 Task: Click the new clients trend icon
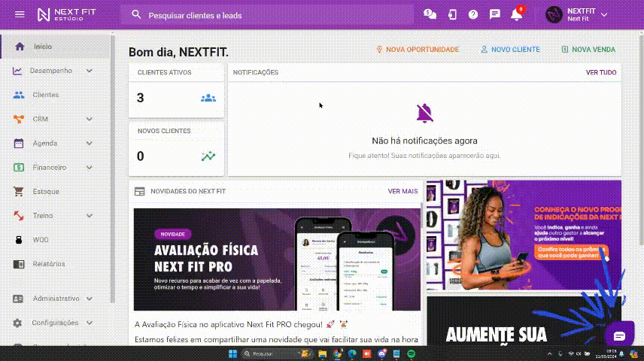click(208, 156)
